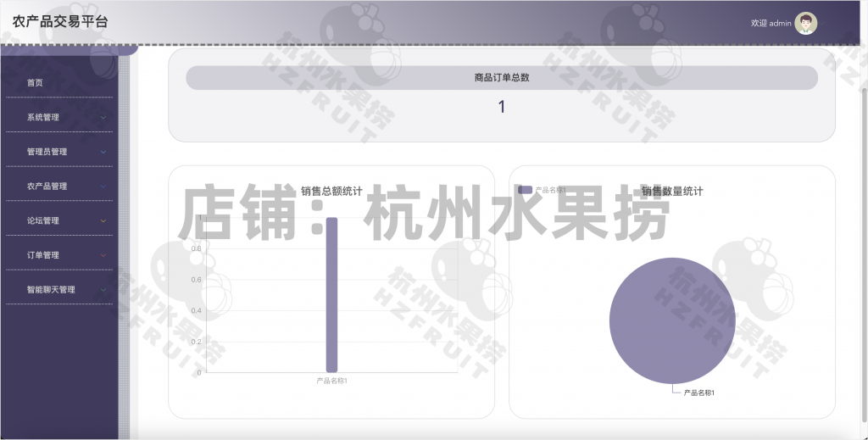Click the 商品订单总数 header bar

[502, 77]
